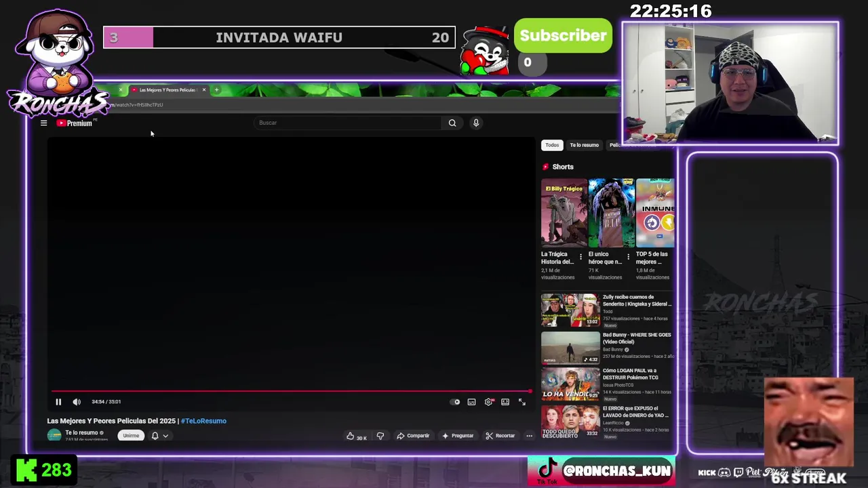This screenshot has height=488, width=868.
Task: Click the Recortar clip button
Action: tap(500, 436)
